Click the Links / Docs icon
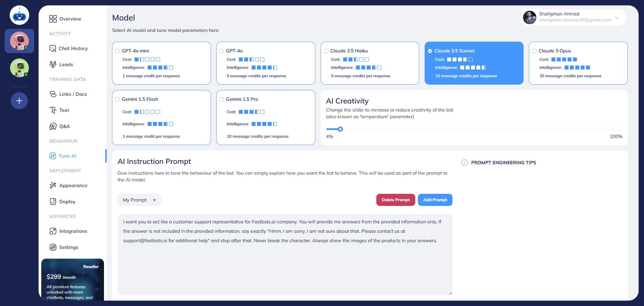The width and height of the screenshot is (644, 306). tap(53, 94)
